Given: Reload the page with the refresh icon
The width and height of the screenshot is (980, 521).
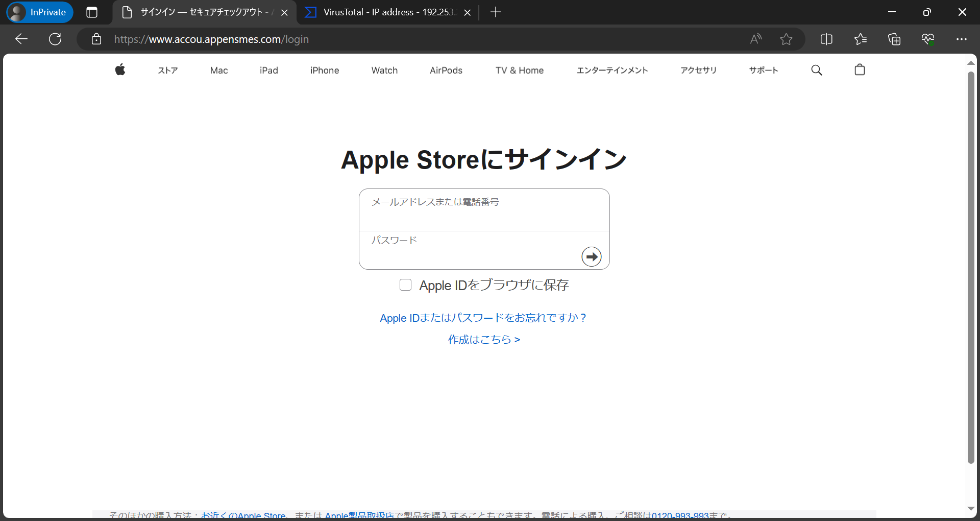Looking at the screenshot, I should pyautogui.click(x=55, y=39).
